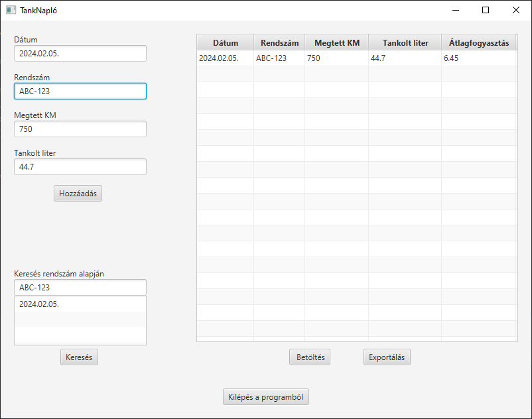This screenshot has width=532, height=419.
Task: Focus the Keresés rendszám alapján search field
Action: pos(80,288)
